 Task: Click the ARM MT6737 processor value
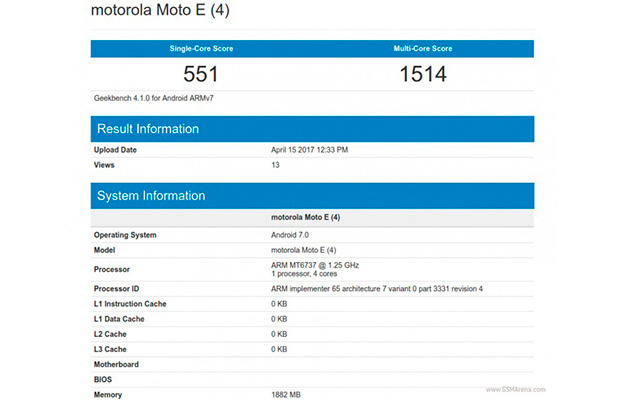314,264
